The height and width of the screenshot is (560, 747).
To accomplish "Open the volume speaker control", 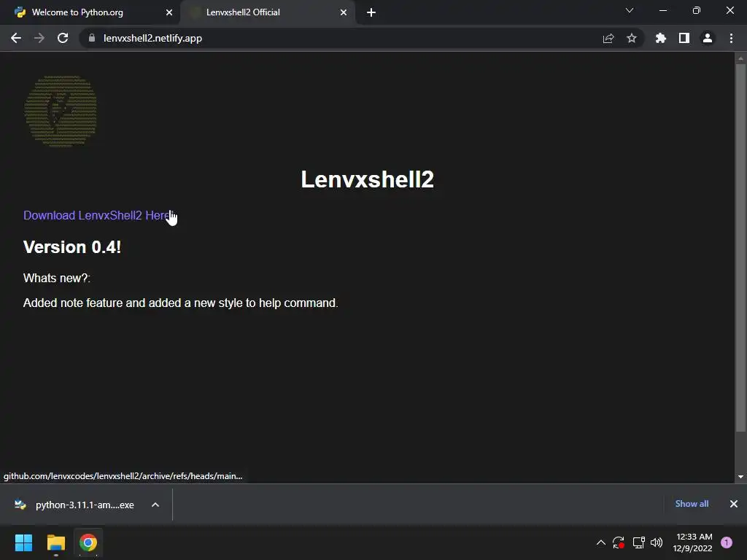I will point(657,542).
